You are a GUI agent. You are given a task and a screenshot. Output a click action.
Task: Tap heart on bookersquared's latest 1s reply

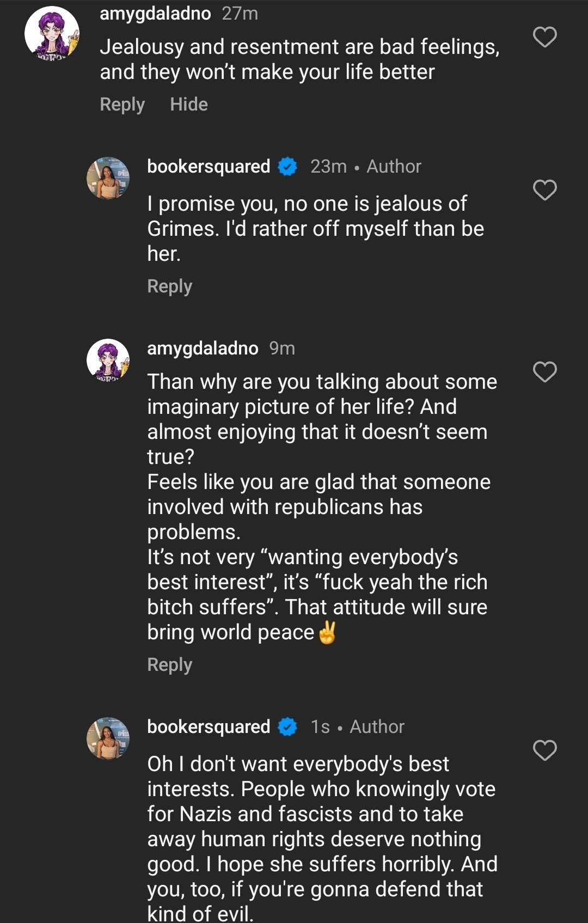pos(544,750)
